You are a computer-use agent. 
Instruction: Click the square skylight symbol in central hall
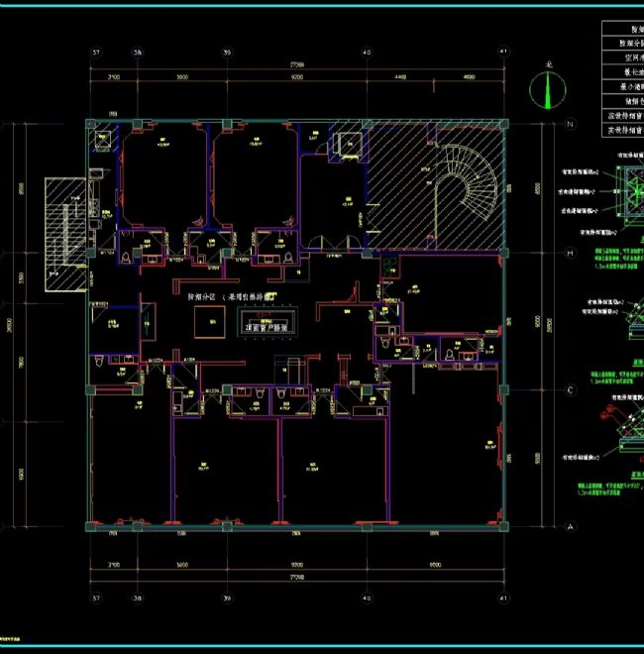(208, 320)
